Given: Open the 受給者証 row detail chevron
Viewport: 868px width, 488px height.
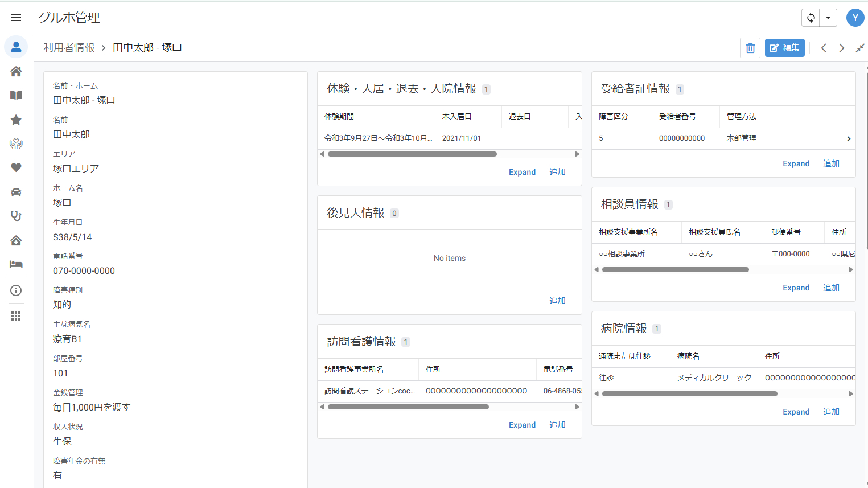Looking at the screenshot, I should pos(849,138).
